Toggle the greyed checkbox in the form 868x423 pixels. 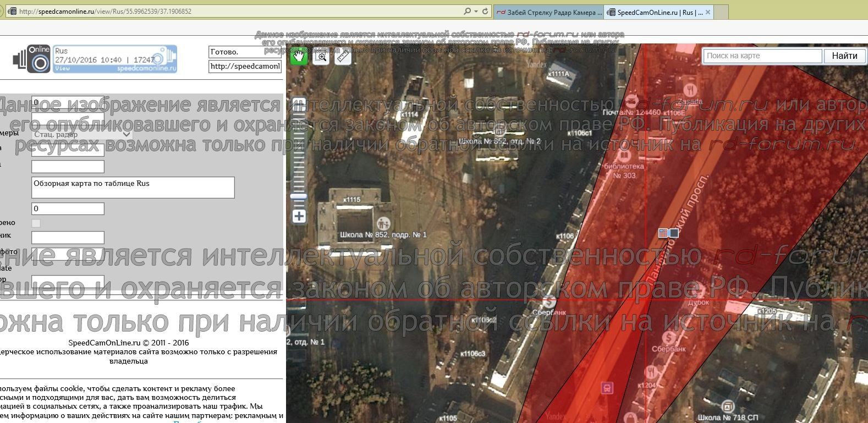[x=36, y=223]
